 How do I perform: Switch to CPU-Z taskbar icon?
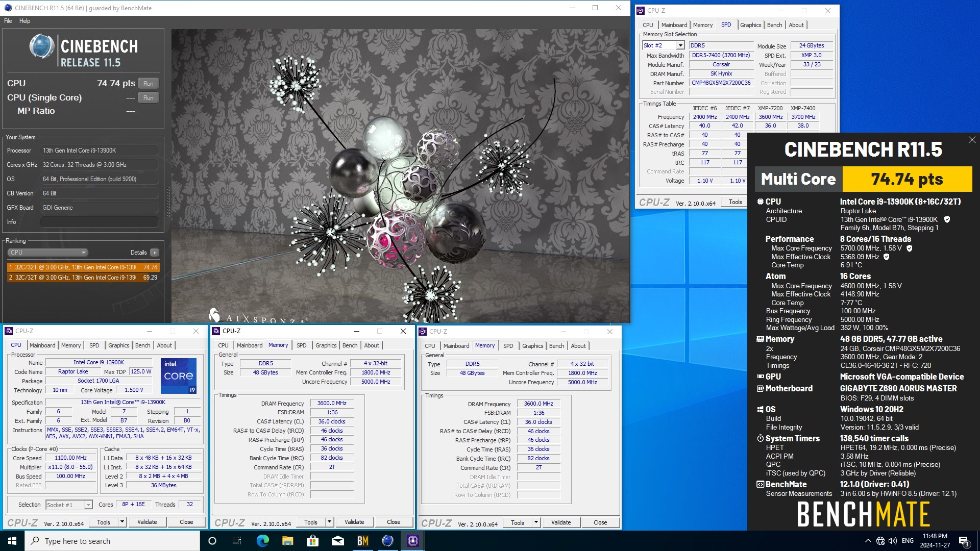click(412, 541)
